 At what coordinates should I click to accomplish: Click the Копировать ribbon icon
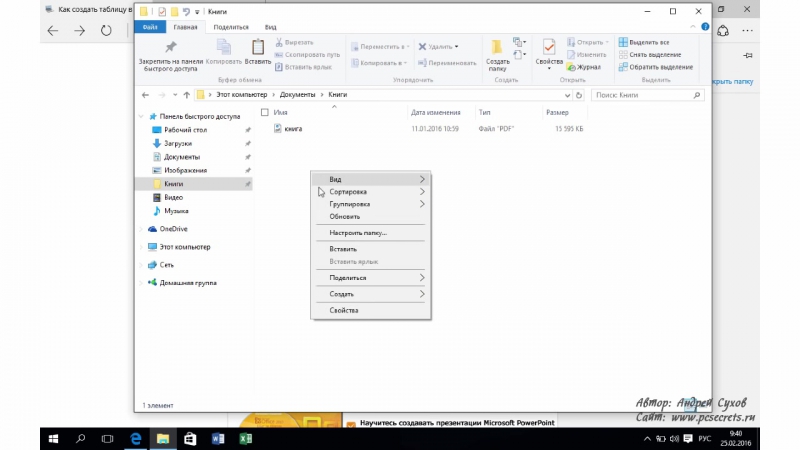pyautogui.click(x=223, y=52)
